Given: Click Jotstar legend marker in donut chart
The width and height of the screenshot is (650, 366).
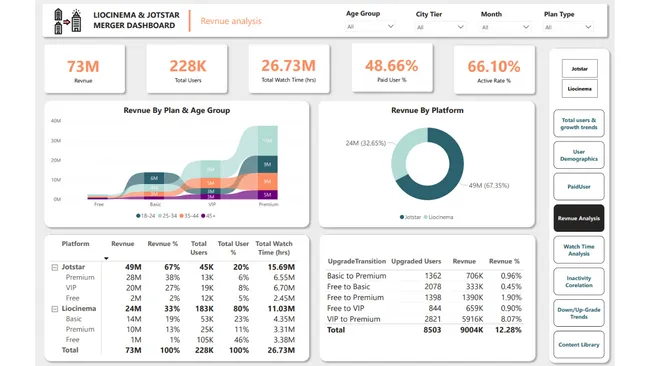Looking at the screenshot, I should tap(402, 217).
